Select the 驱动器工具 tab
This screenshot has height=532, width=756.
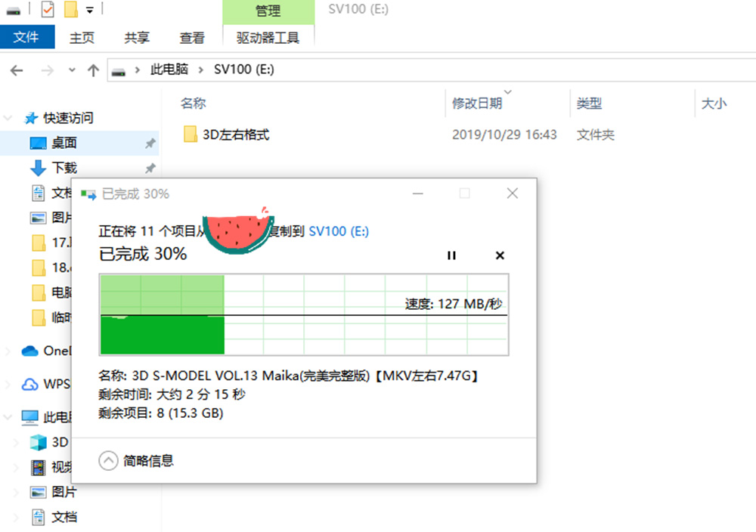pos(268,38)
